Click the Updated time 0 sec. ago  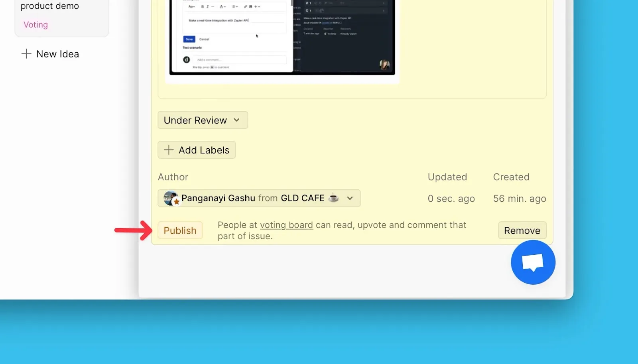451,199
